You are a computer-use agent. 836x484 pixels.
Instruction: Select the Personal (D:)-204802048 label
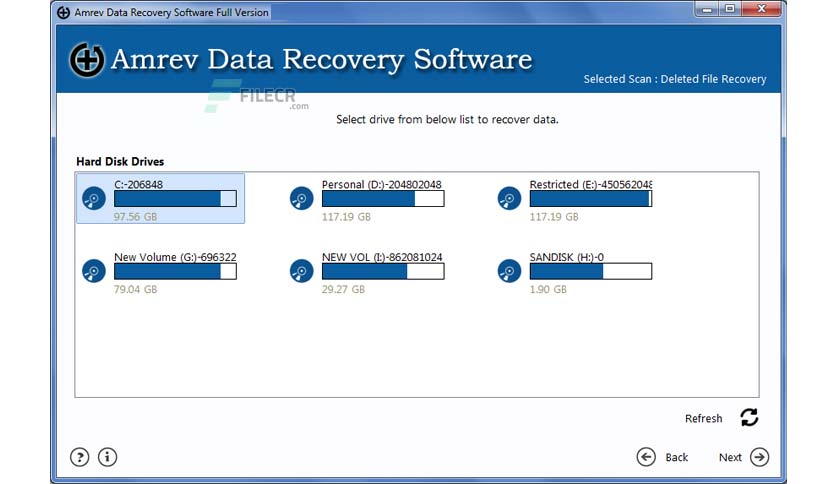tap(382, 184)
